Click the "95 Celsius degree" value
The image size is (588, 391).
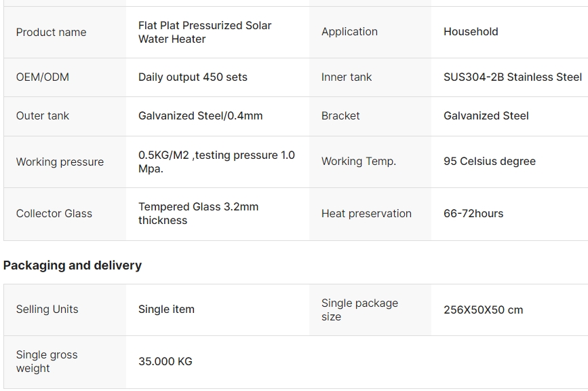[489, 162]
